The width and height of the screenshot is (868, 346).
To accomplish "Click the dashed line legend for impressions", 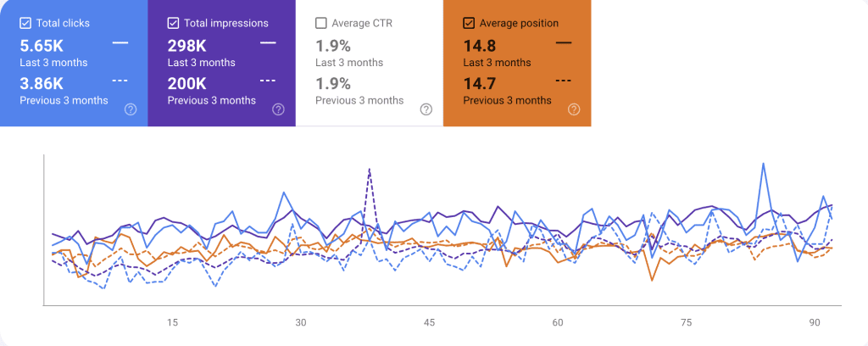I will click(268, 81).
